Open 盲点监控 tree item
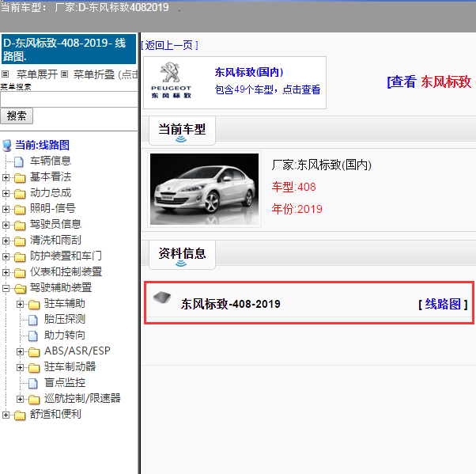This screenshot has height=474, width=476. [65, 383]
